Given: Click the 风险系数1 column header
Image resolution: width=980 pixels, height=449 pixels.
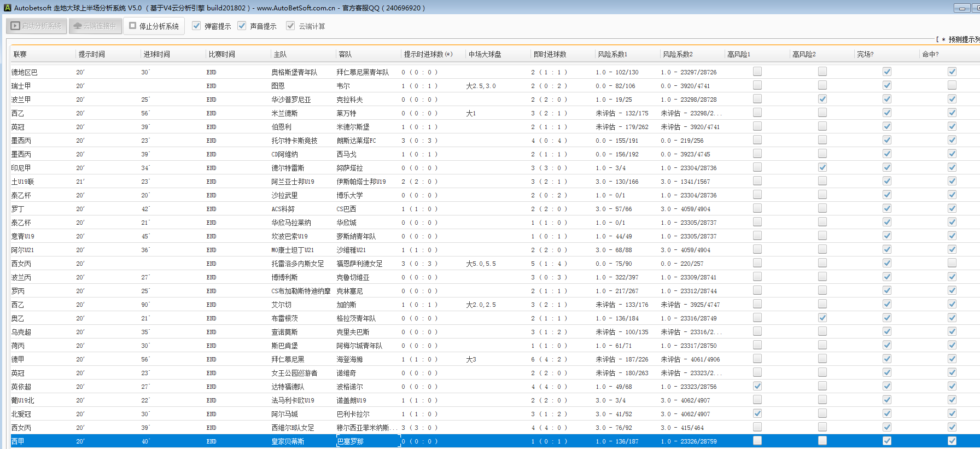Looking at the screenshot, I should [612, 54].
